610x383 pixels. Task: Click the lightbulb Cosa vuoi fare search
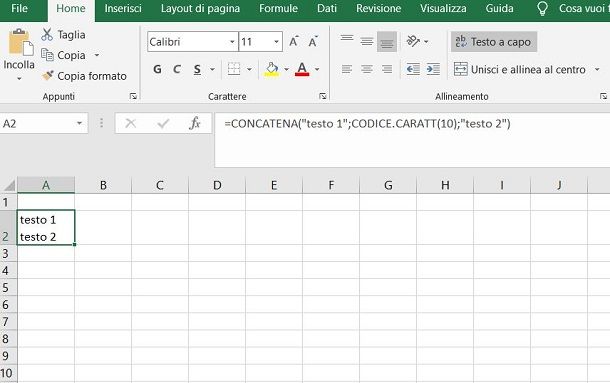click(x=542, y=9)
